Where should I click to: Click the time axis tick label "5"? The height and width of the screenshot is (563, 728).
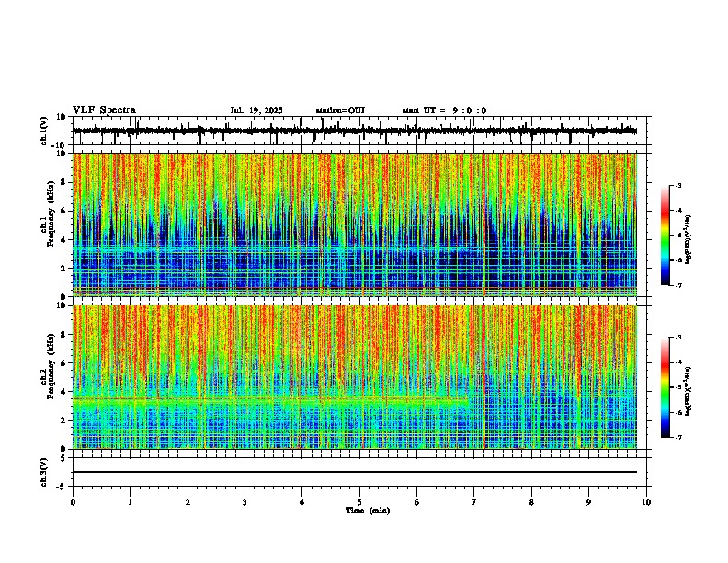click(x=359, y=502)
